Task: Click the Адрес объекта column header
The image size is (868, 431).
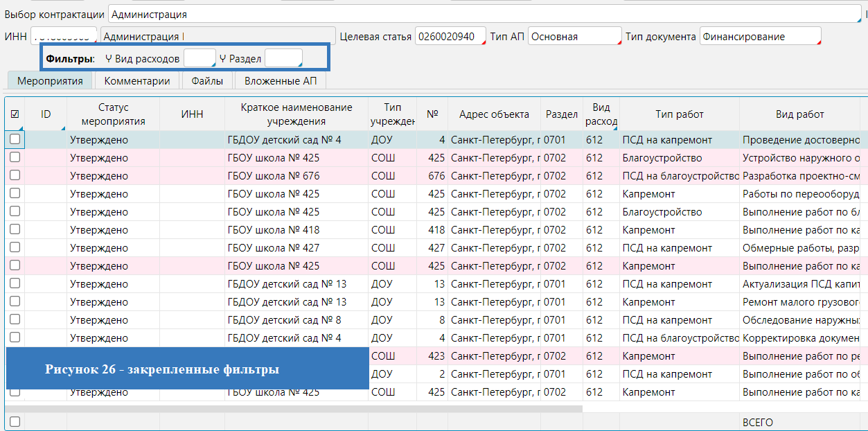Action: tap(494, 114)
